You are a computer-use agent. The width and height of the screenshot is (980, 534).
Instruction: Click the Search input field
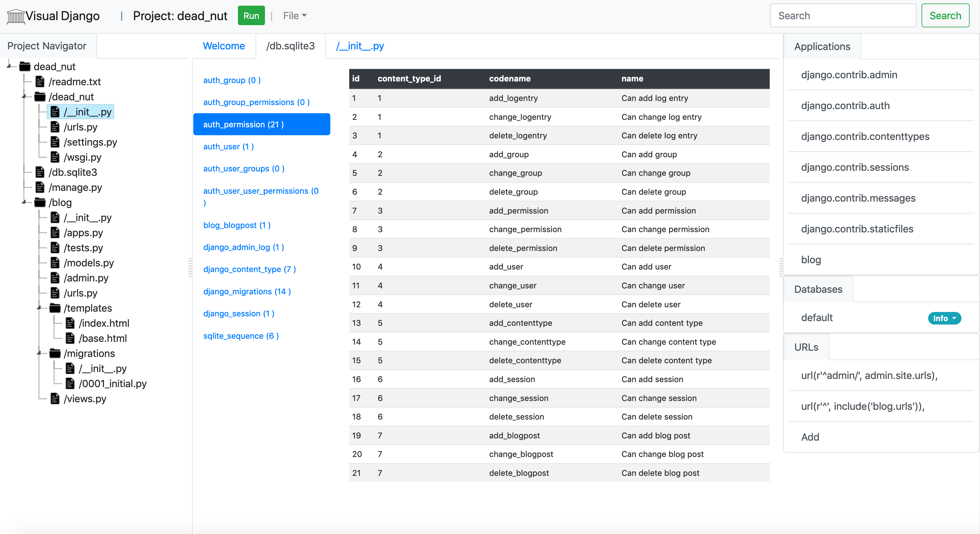[843, 16]
